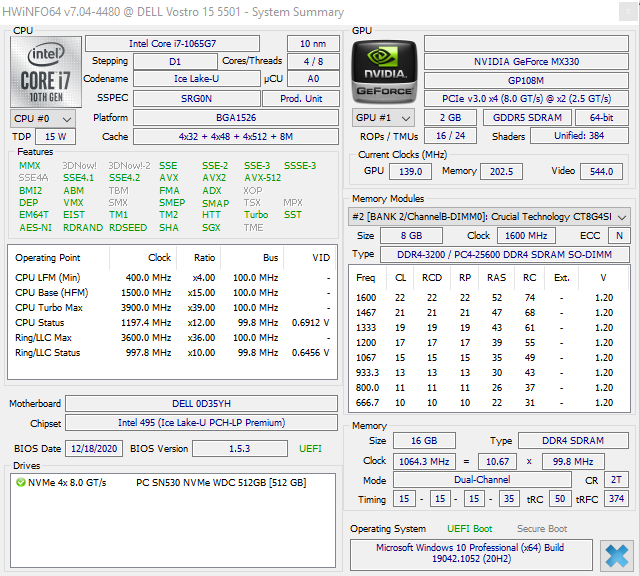The width and height of the screenshot is (640, 576).
Task: Select the CPU Base (HFM) row
Action: [x=172, y=293]
